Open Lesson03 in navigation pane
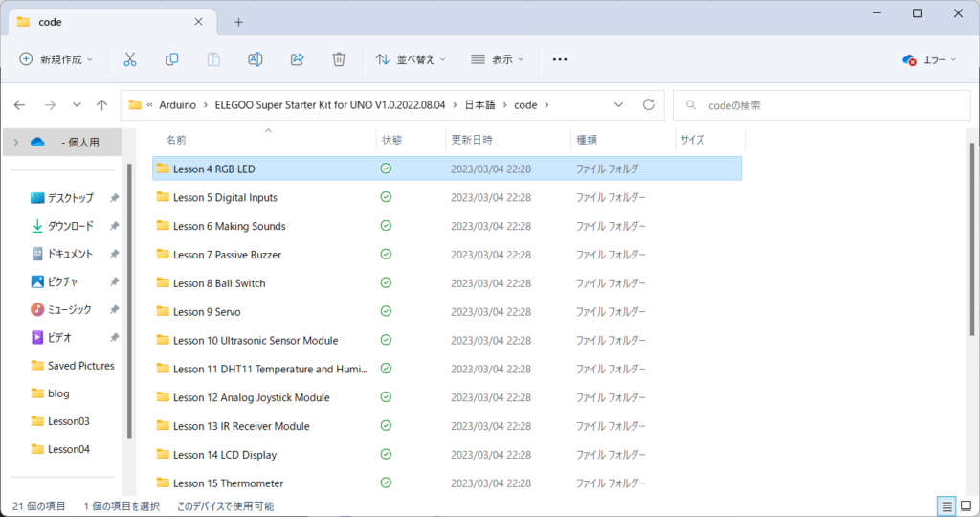 click(x=69, y=421)
